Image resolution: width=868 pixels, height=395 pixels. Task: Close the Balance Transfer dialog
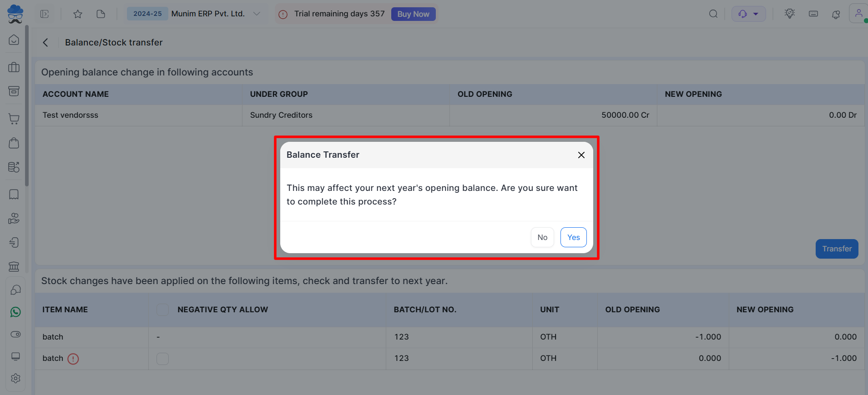tap(581, 155)
